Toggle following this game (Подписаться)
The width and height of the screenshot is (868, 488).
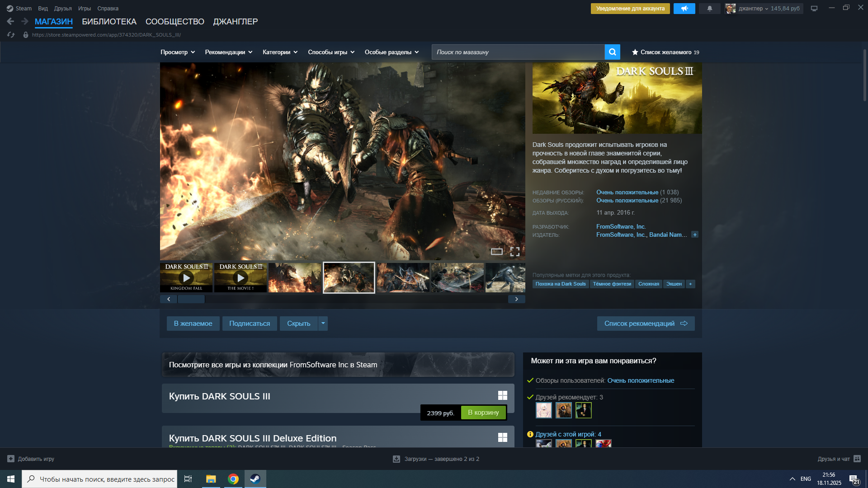click(x=249, y=324)
